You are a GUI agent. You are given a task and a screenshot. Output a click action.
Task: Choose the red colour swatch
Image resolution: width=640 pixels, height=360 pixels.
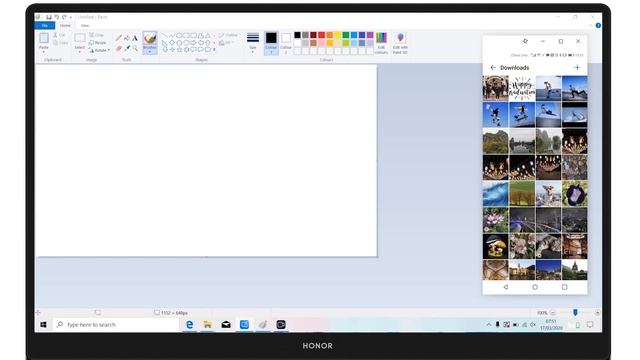tap(321, 35)
